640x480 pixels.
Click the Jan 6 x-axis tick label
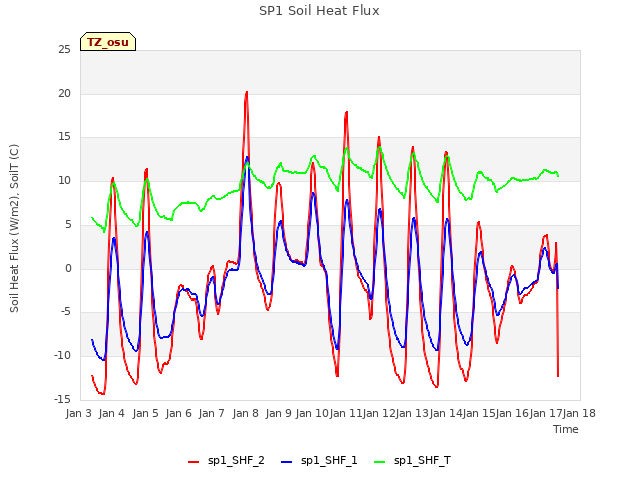pos(179,413)
